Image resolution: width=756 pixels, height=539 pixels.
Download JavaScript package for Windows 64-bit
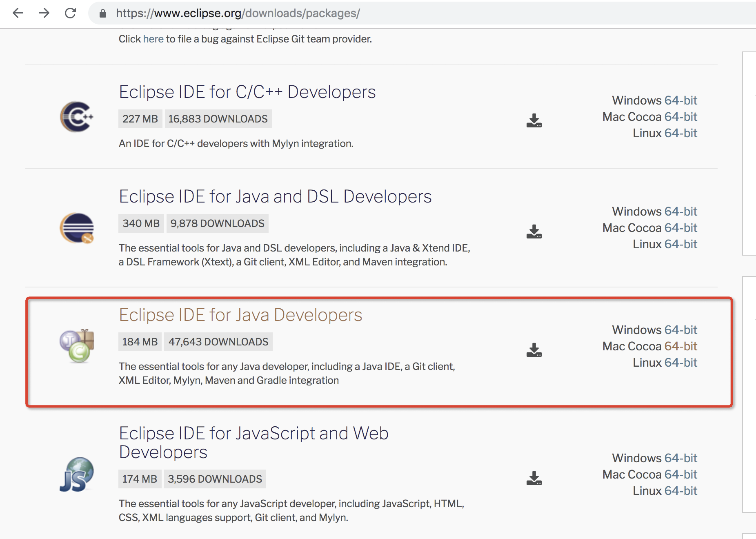point(680,458)
